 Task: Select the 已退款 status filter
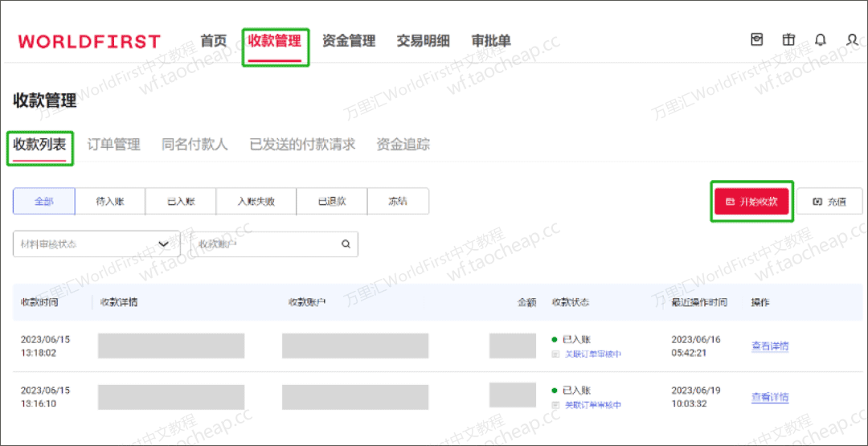click(332, 202)
